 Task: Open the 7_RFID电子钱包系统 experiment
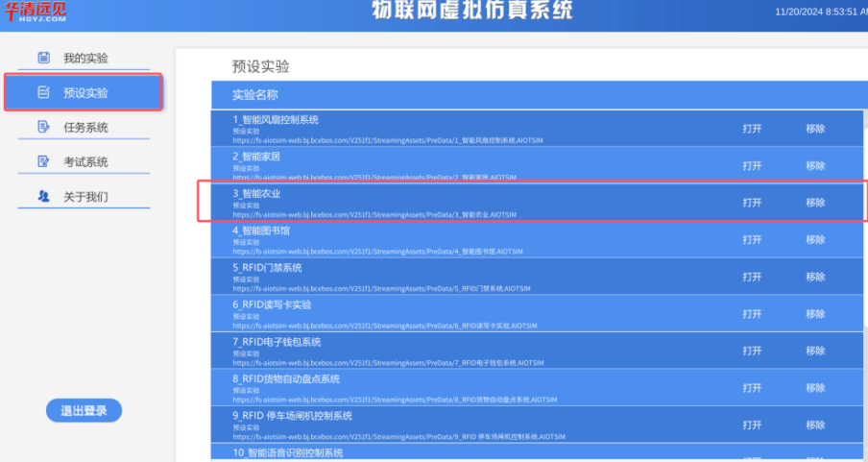(752, 351)
